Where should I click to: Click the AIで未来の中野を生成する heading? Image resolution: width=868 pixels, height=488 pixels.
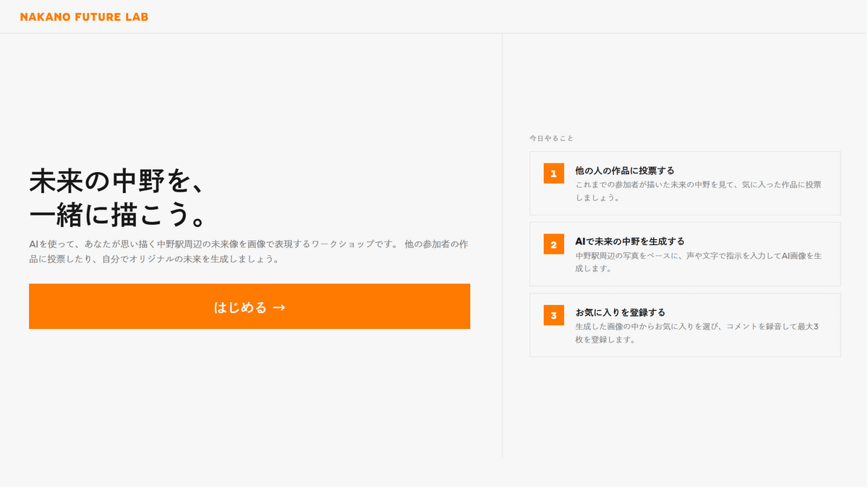[x=629, y=241]
